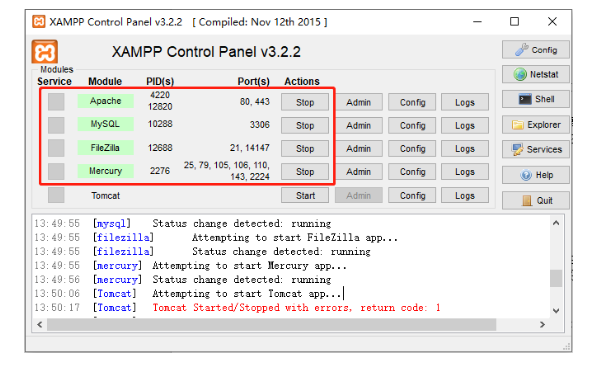
Task: Open FileZilla Config menu
Action: (412, 149)
